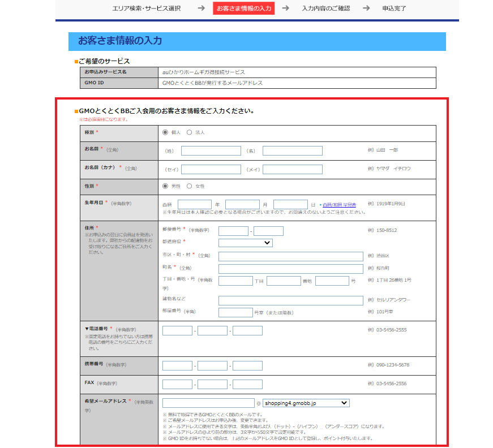493x448 pixels.
Task: Focus the セイ katakana surname field
Action: [211, 169]
